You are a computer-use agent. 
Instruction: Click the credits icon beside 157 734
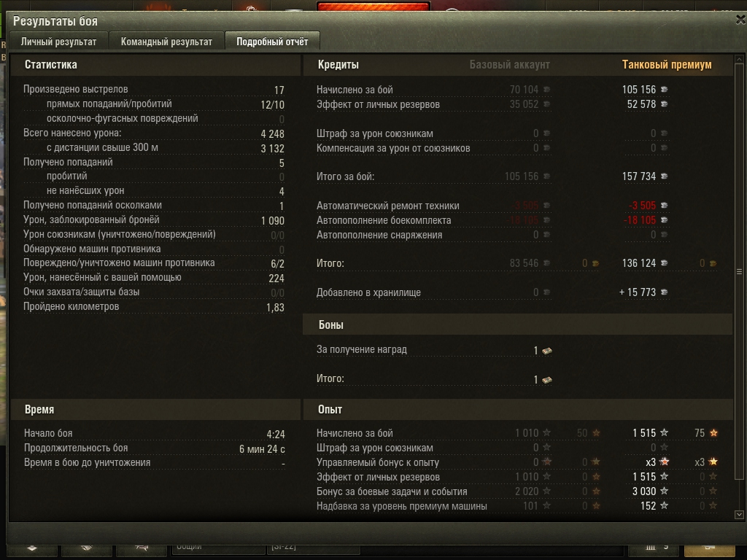[664, 176]
